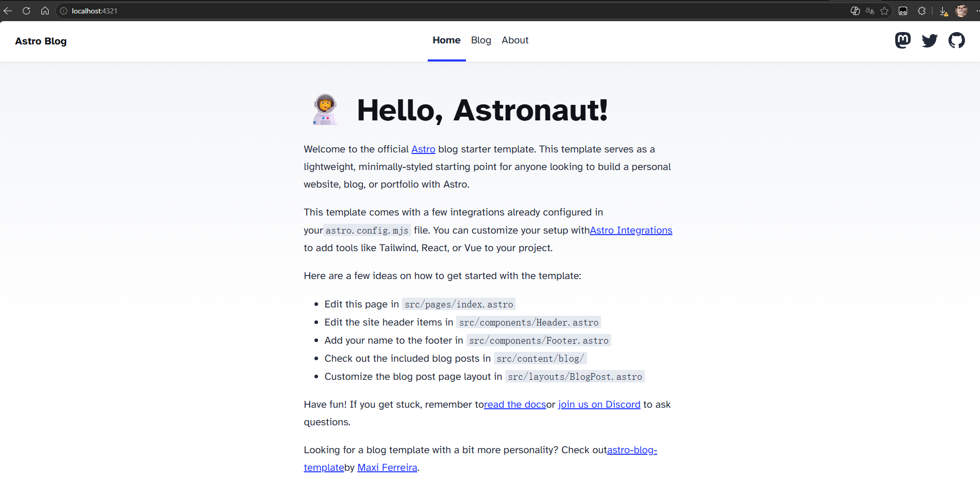Screen dimensions: 980x493
Task: Open the cat profile avatar
Action: (961, 11)
